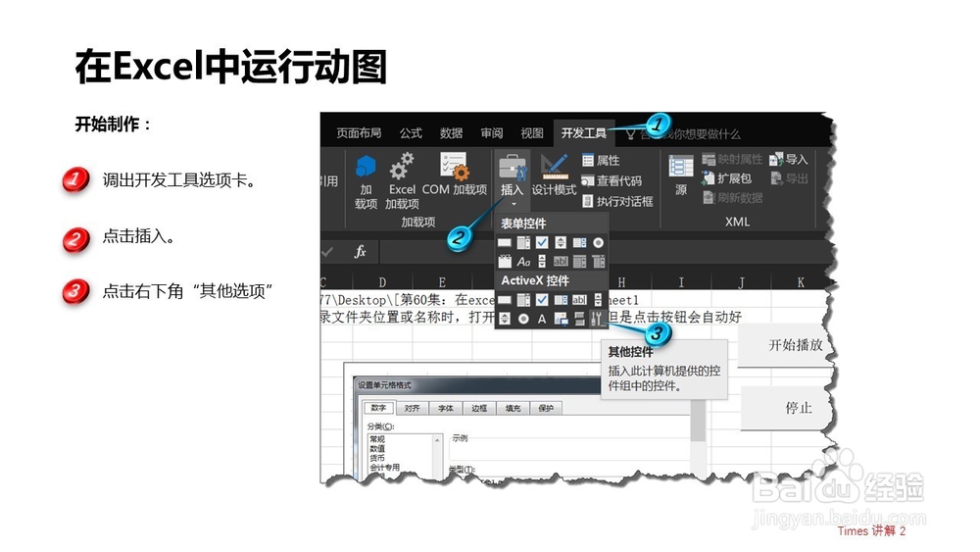
Task: Click the fx insert function icon
Action: pyautogui.click(x=360, y=252)
